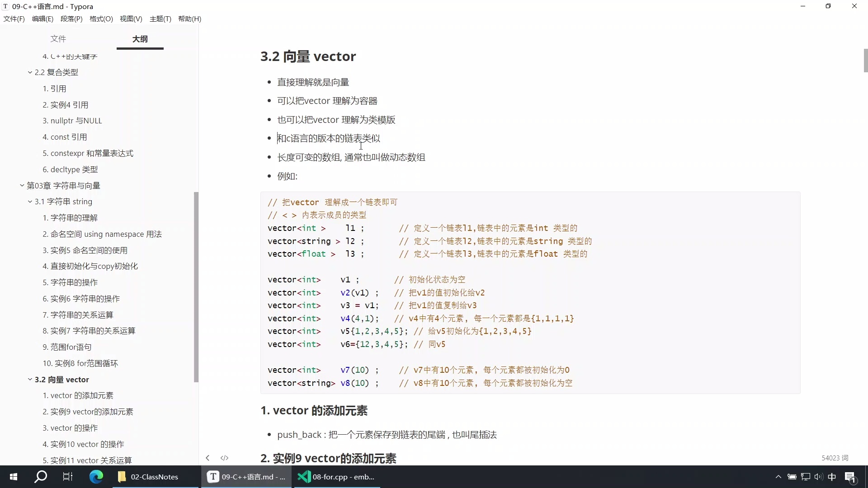The image size is (868, 488).
Task: Click the back navigation arrow at bottom left
Action: [208, 458]
